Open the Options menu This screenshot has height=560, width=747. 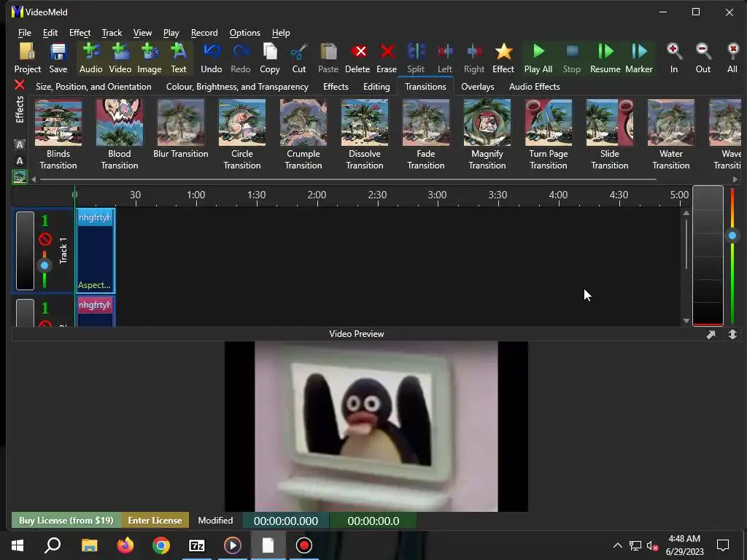tap(245, 33)
